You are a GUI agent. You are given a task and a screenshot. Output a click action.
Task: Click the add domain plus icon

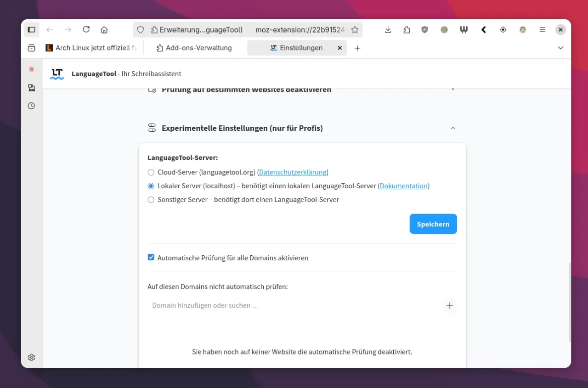(449, 305)
